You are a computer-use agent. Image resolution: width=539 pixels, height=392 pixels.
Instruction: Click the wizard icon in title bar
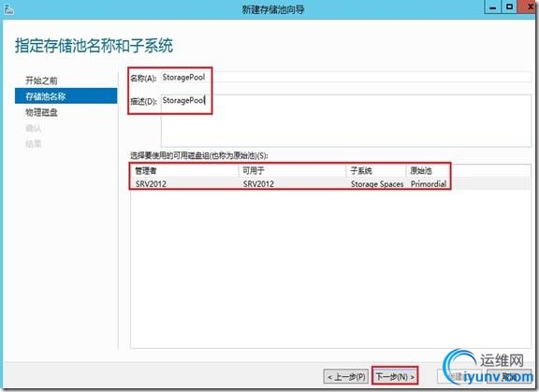point(8,9)
